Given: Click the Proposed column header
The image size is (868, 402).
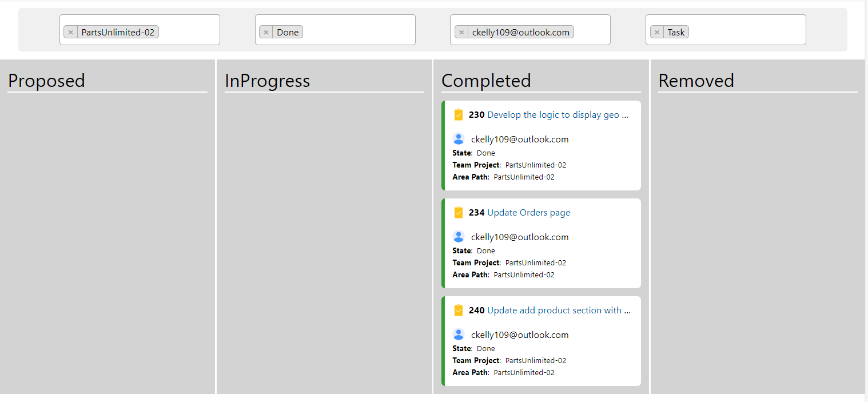Looking at the screenshot, I should pos(47,81).
